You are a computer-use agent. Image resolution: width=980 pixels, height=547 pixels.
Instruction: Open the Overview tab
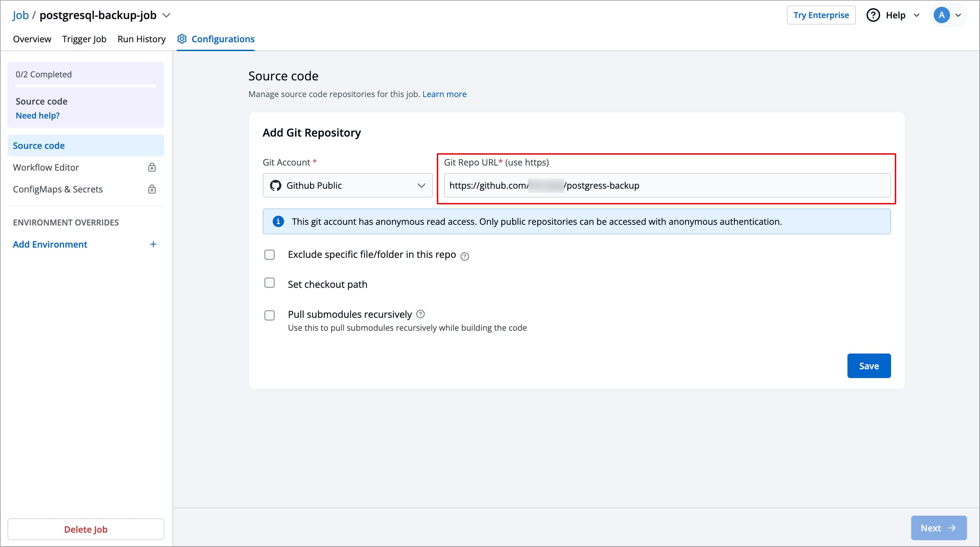32,38
